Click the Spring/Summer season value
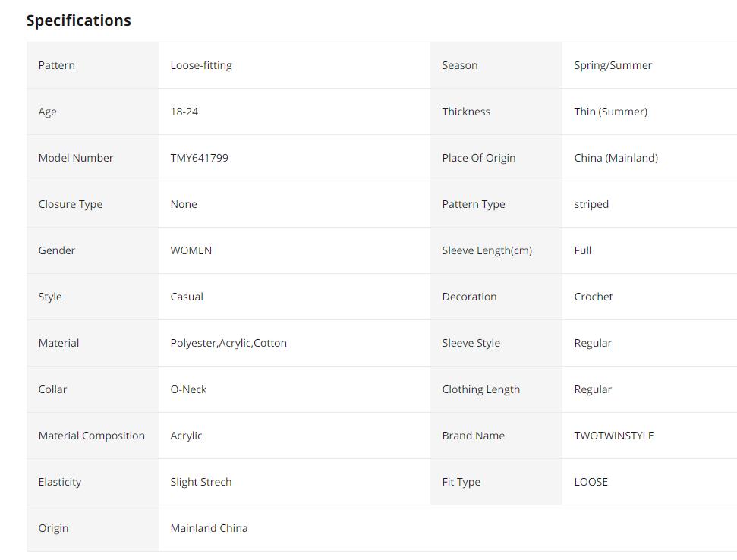737x560 pixels. click(x=613, y=65)
